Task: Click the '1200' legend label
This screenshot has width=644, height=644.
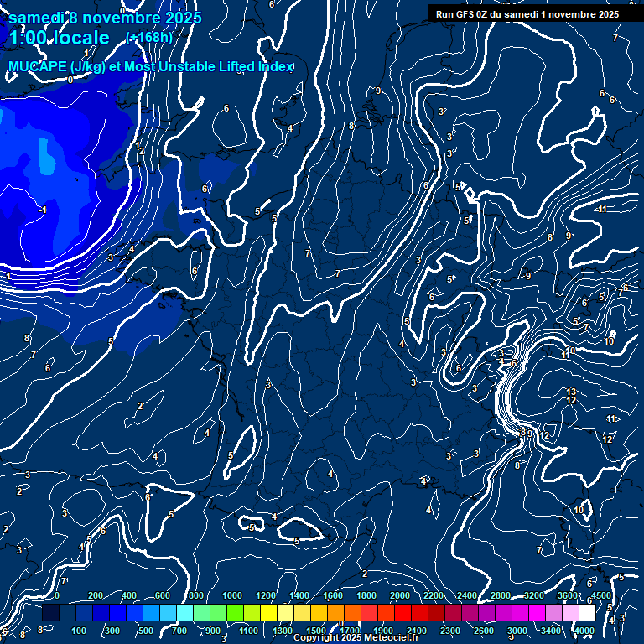Action: (266, 595)
